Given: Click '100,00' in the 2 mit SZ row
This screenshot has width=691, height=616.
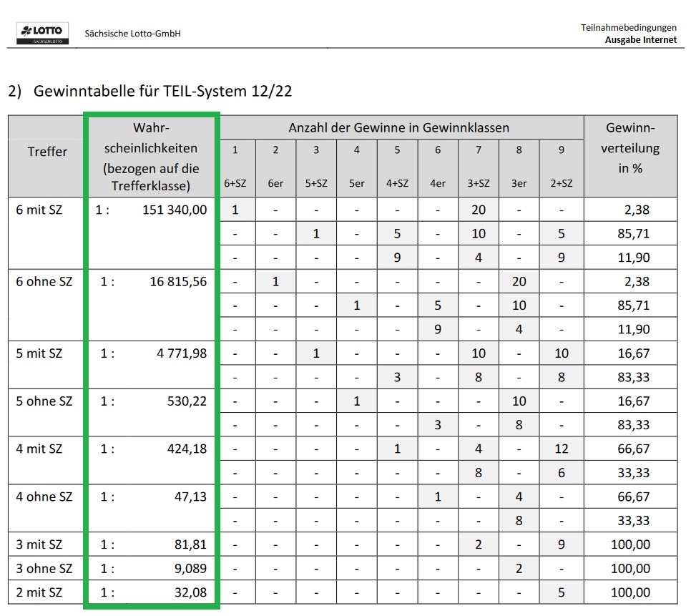Looking at the screenshot, I should point(631,592).
